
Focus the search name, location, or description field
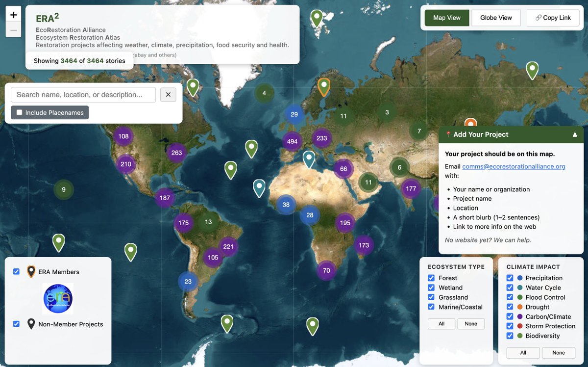(83, 95)
